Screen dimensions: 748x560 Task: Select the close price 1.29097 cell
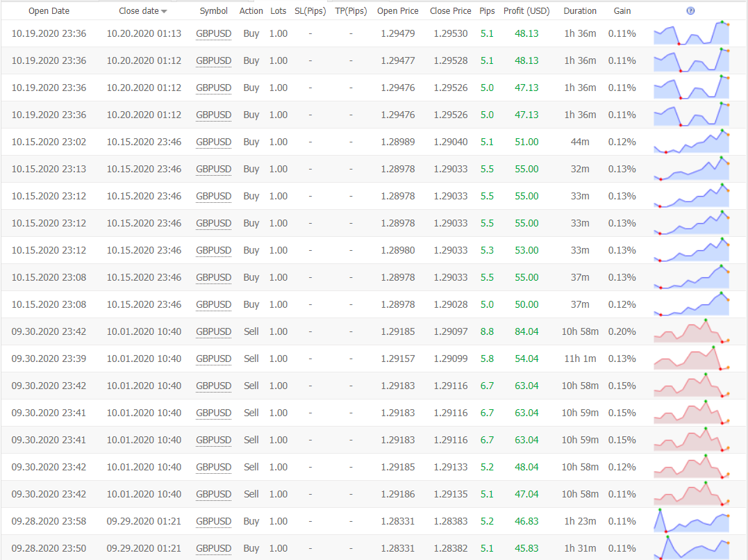click(450, 331)
